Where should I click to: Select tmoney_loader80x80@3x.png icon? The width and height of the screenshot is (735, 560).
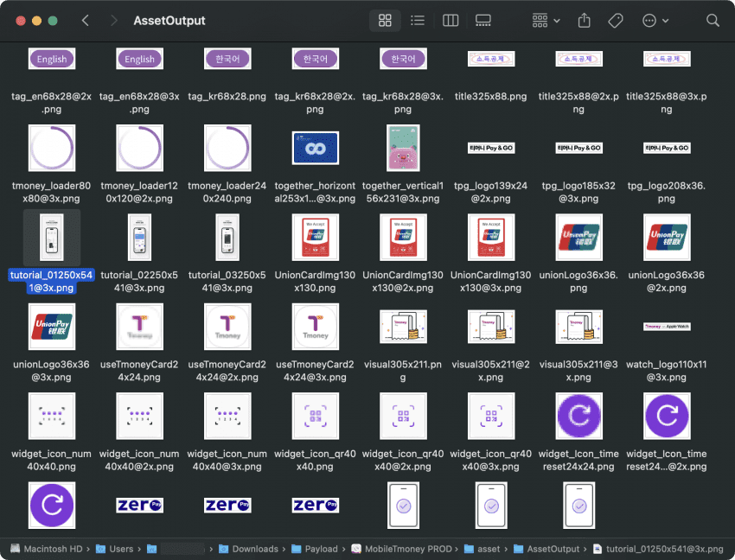click(x=52, y=148)
